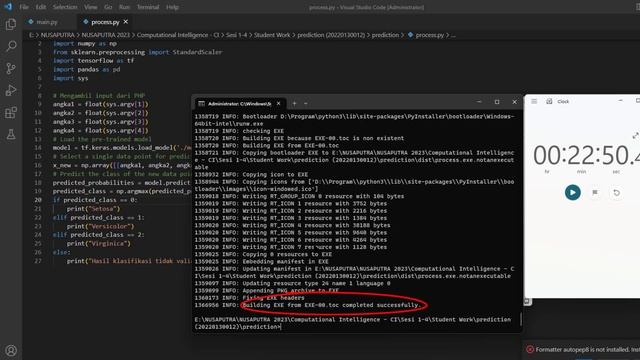Screen dimensions: 640x360
Task: Click the code line 'import pandas as pd'
Action: (87, 69)
